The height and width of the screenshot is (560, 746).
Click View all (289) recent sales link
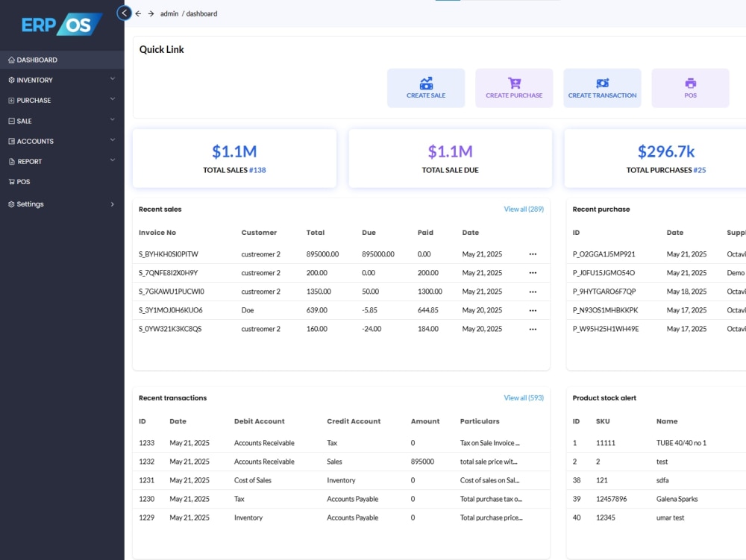click(x=524, y=210)
